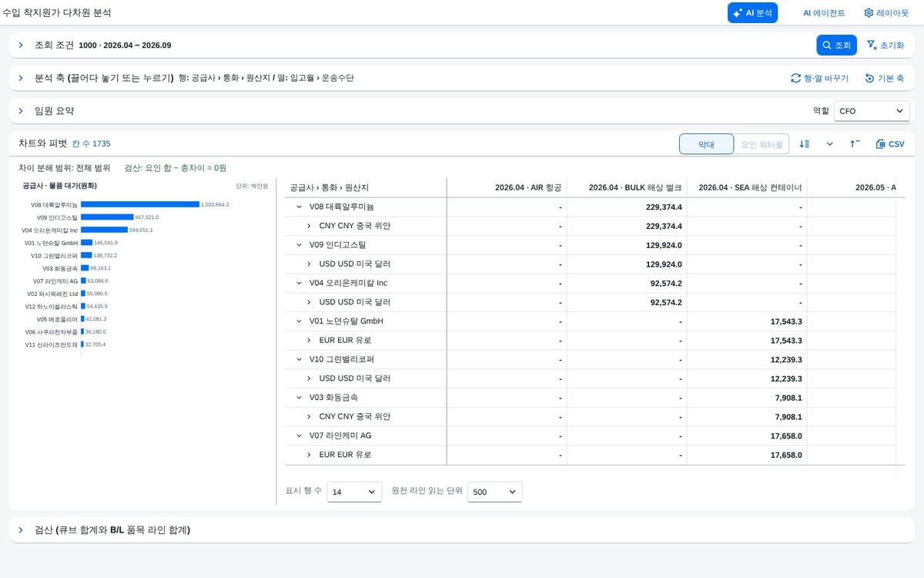The image size is (924, 578).
Task: Export the pivot as CSV
Action: pos(890,144)
